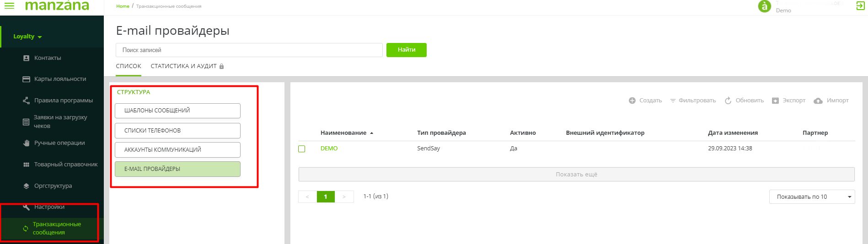The width and height of the screenshot is (868, 244).
Task: Click the Обновить refresh icon
Action: 728,101
